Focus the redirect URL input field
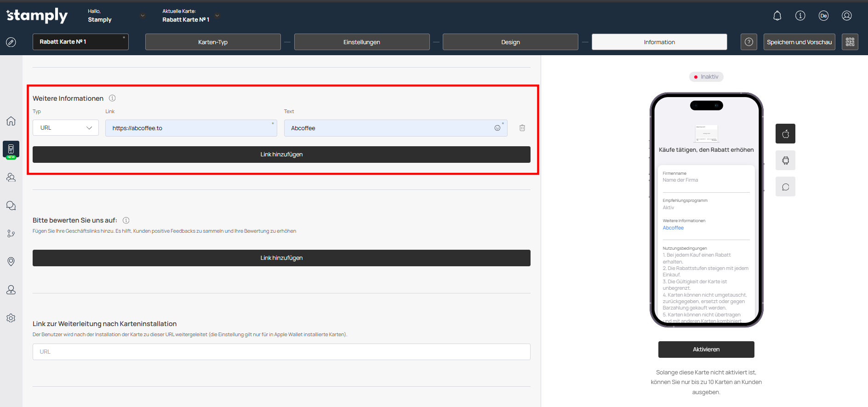 (x=281, y=352)
